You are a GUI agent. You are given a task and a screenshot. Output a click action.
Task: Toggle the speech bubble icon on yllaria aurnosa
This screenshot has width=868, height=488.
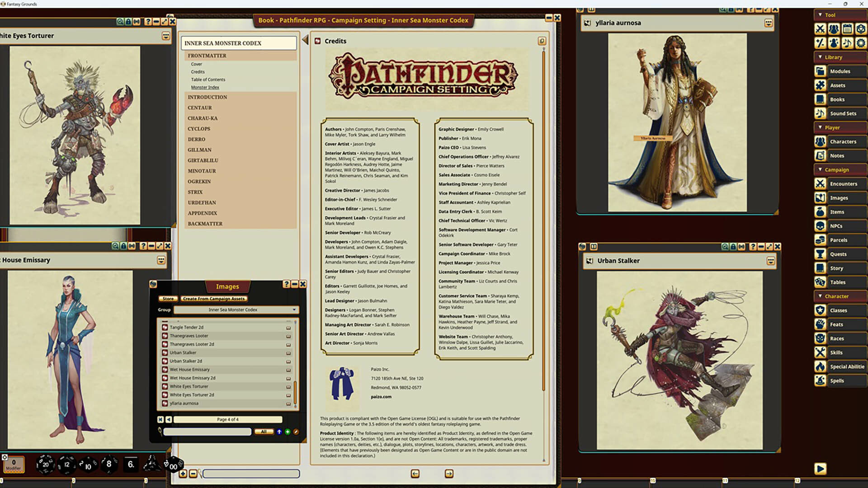(769, 23)
